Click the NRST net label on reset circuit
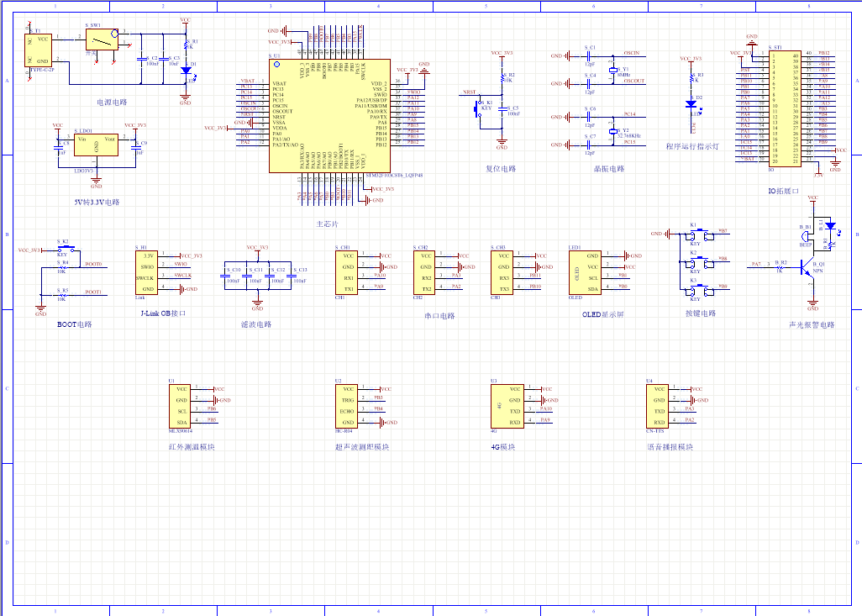862x616 pixels. click(x=470, y=92)
